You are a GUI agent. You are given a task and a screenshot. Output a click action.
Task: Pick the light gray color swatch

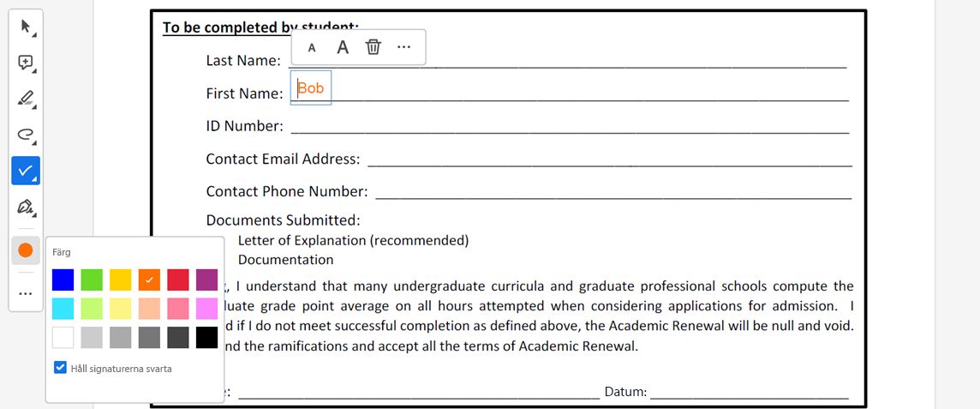tap(92, 337)
